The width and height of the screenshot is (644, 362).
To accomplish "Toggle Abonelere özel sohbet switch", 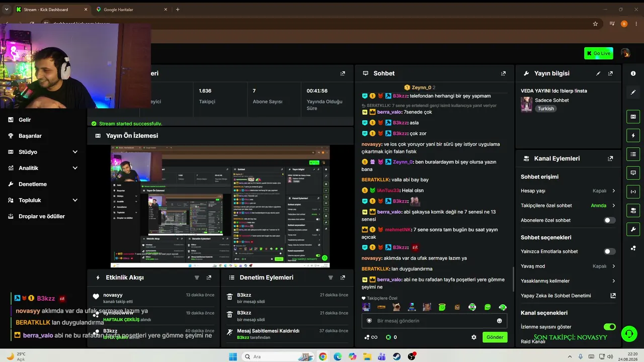I will pyautogui.click(x=609, y=220).
